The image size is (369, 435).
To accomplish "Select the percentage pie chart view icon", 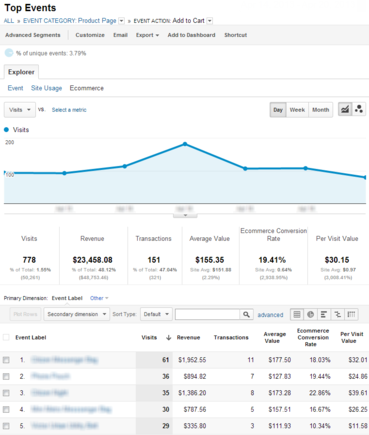I will [x=310, y=314].
